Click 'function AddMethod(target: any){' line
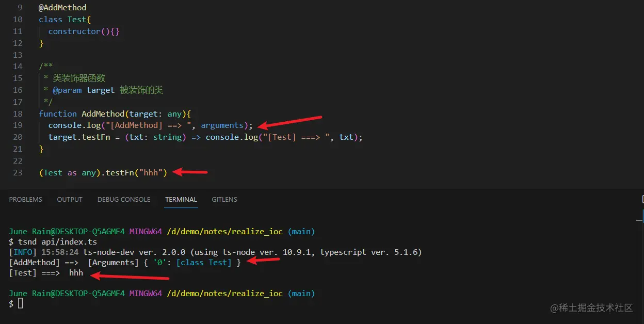Image resolution: width=644 pixels, height=324 pixels. [x=115, y=114]
